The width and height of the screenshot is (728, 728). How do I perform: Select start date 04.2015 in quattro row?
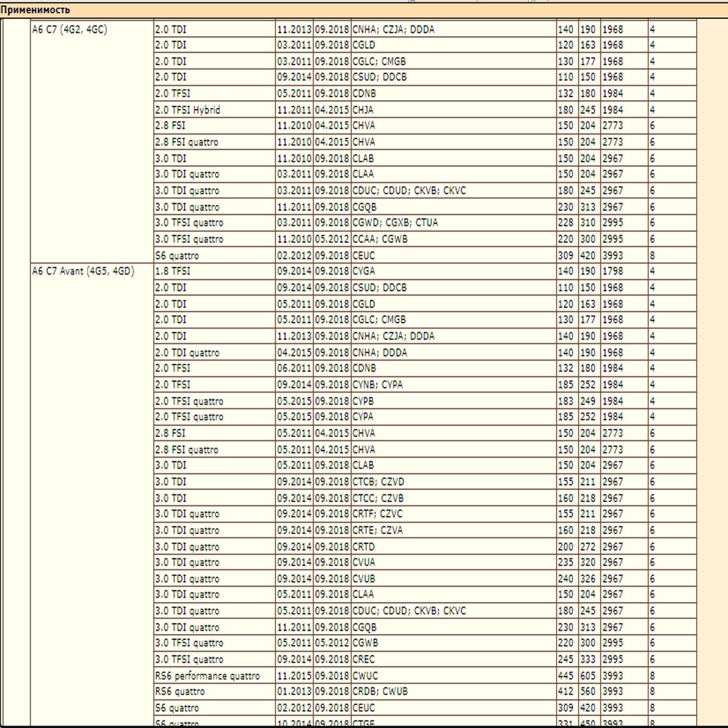click(x=294, y=353)
